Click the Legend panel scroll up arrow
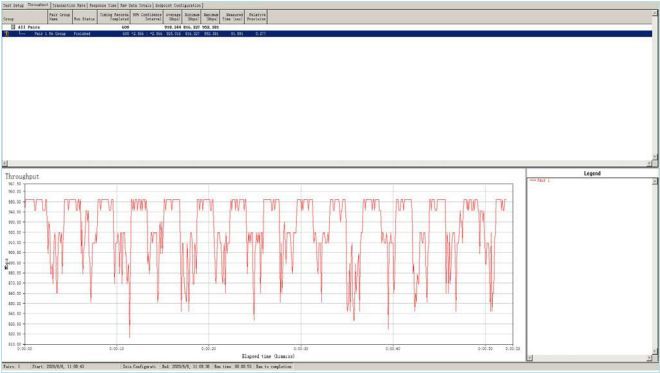660x373 pixels. click(655, 181)
